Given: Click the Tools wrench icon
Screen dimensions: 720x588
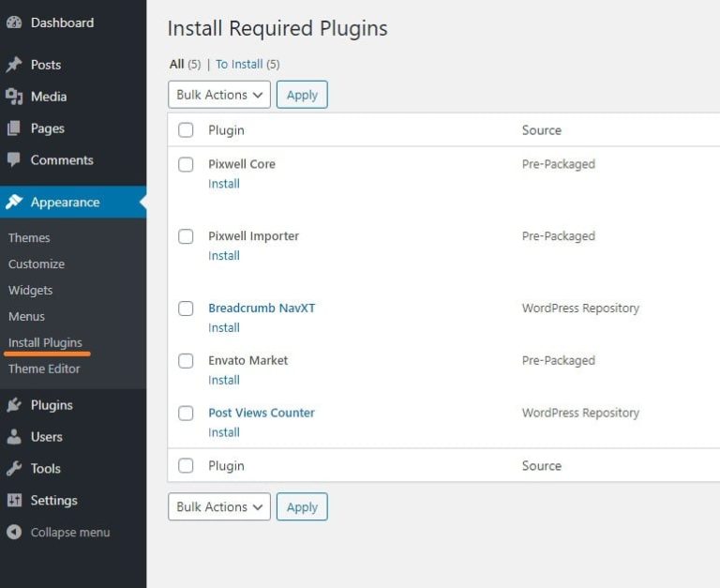Looking at the screenshot, I should click(x=14, y=468).
